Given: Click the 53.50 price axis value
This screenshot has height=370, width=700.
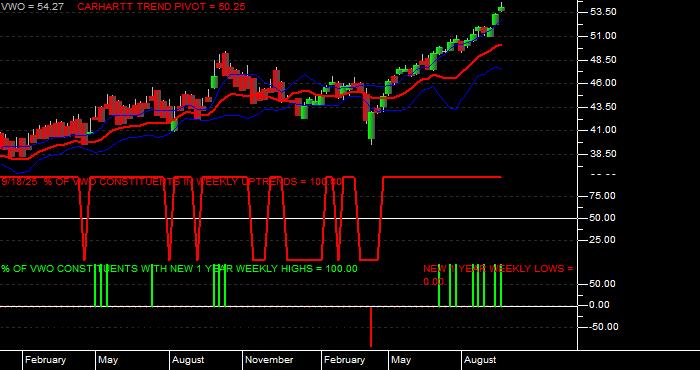Looking at the screenshot, I should click(x=604, y=12).
